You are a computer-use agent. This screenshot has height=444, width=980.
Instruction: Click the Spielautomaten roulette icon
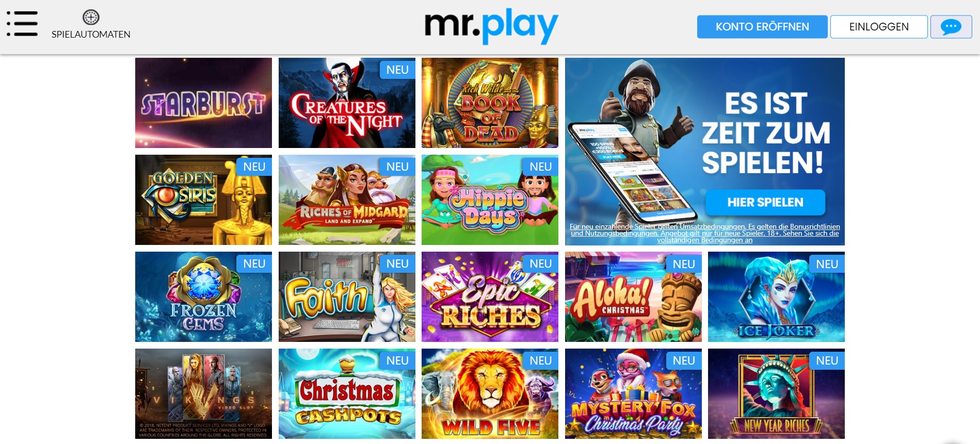coord(91,18)
